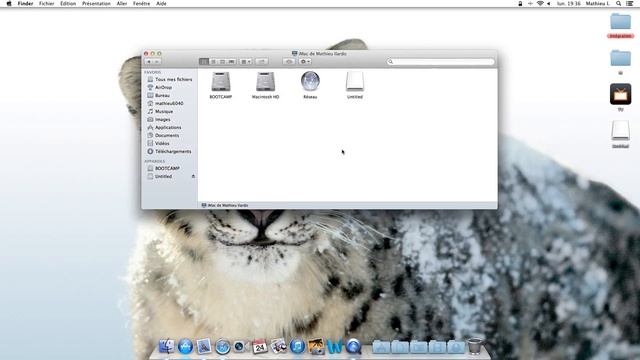The height and width of the screenshot is (360, 640).
Task: Click the Finder search field
Action: pos(440,62)
